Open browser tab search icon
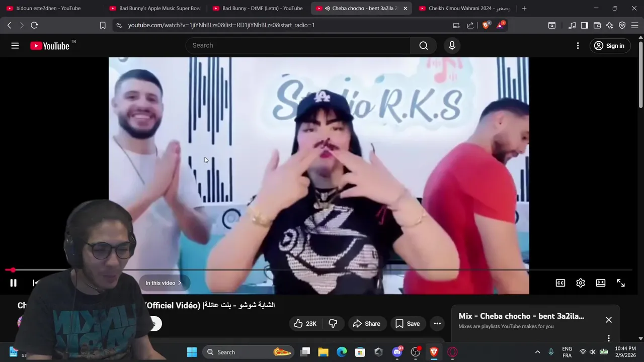This screenshot has width=644, height=362. click(x=552, y=25)
